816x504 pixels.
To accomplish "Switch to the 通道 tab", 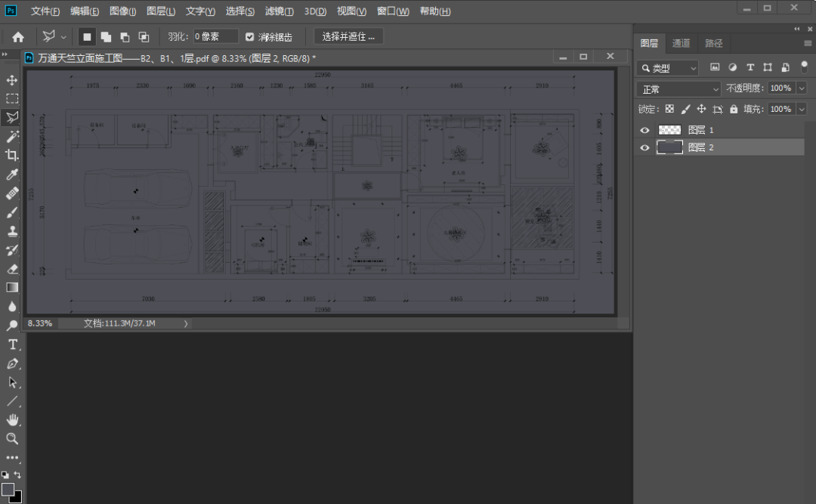I will [681, 43].
